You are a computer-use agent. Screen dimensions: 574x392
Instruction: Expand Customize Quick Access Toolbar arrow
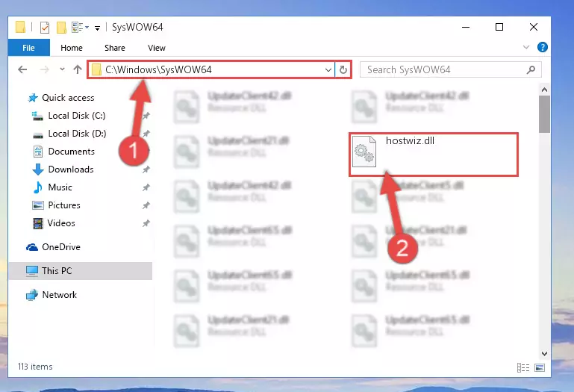point(97,28)
